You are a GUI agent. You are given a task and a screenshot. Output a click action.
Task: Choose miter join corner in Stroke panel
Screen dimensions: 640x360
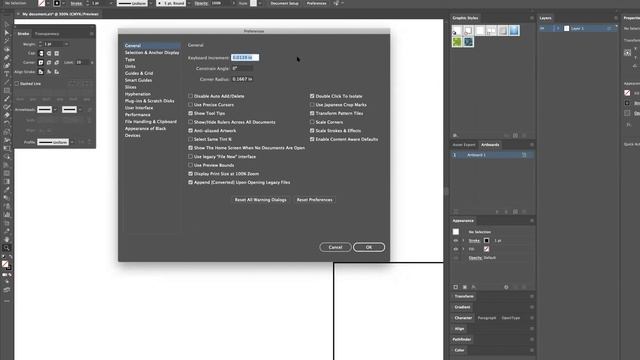point(41,62)
